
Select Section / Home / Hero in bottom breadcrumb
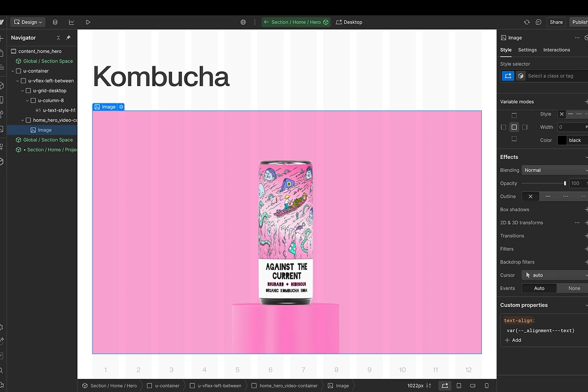(x=109, y=385)
